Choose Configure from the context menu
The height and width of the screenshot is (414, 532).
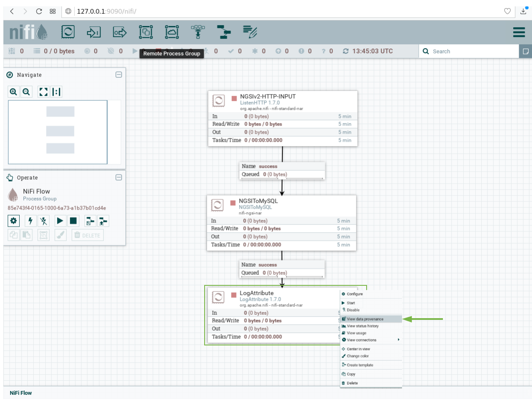pyautogui.click(x=371, y=294)
